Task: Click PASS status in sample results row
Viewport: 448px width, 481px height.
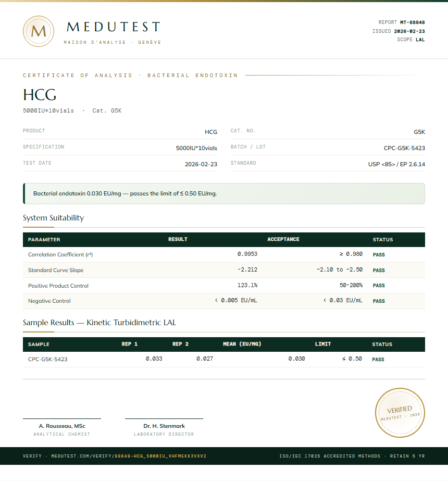Action: coord(378,360)
